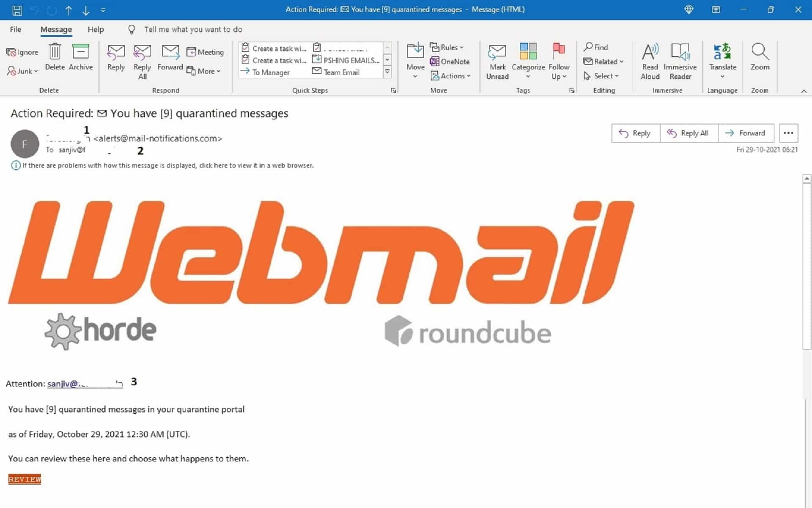Click the Move folder icon

415,60
